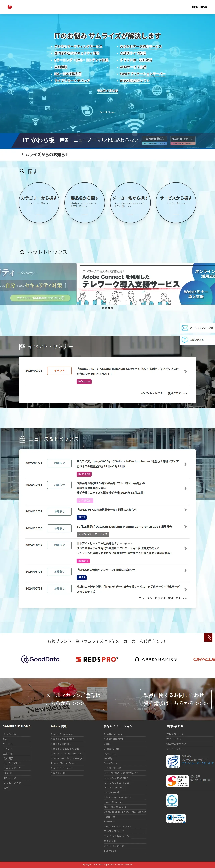Click the mail icon for メールマガジンご登録
Screen dimensions: 215x868
point(185,328)
